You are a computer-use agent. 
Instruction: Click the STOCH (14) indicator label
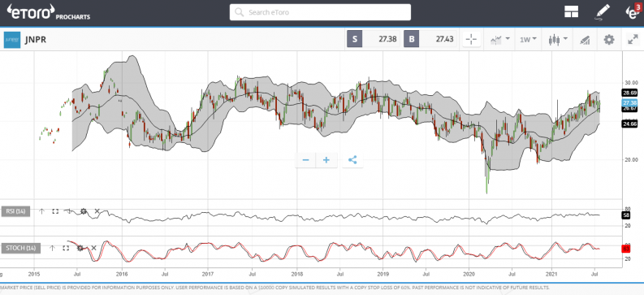coord(21,248)
